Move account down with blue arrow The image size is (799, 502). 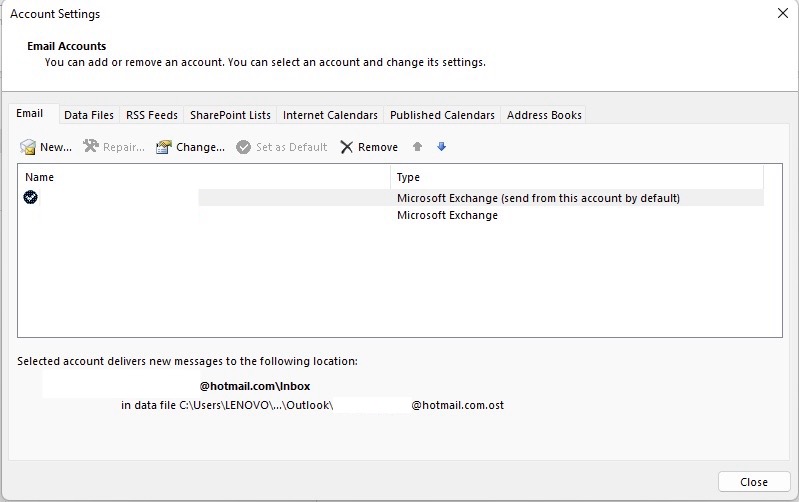441,147
